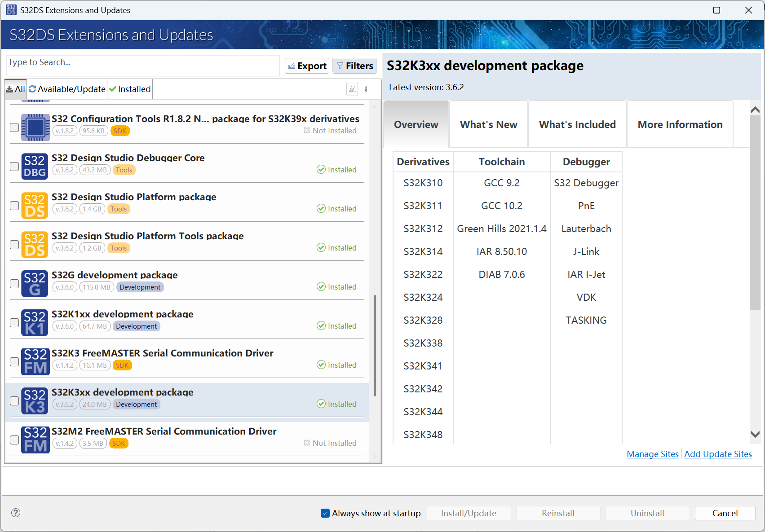Open the Add Update Sites link
The height and width of the screenshot is (532, 765).
click(x=718, y=454)
